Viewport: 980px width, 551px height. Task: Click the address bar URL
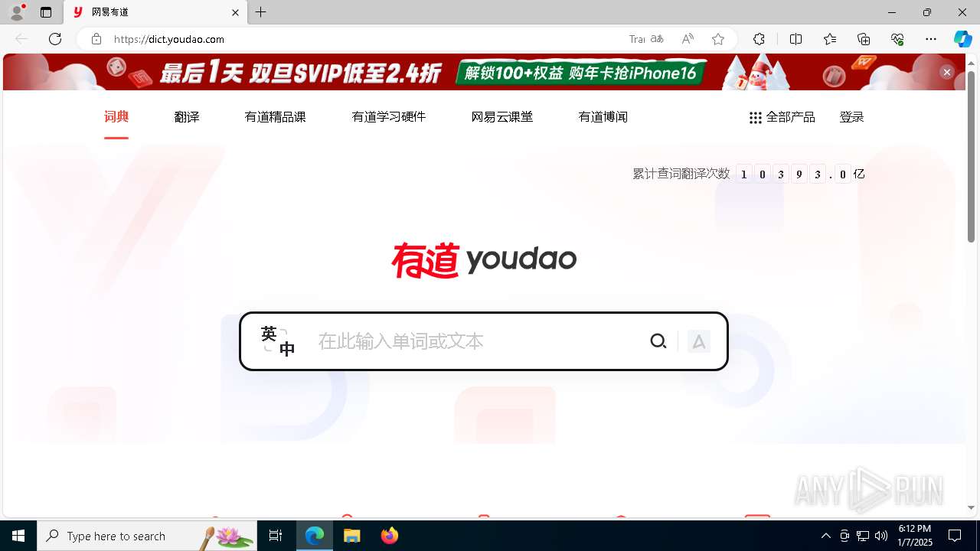click(169, 39)
